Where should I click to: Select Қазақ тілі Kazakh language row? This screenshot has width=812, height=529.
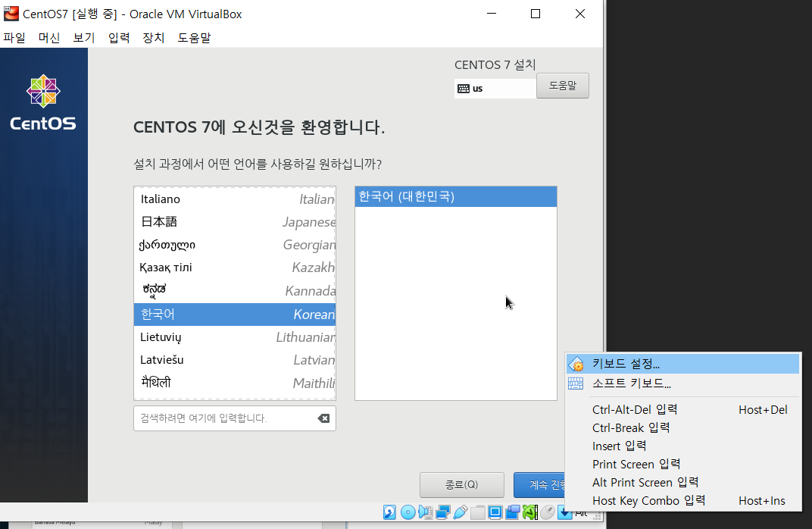pyautogui.click(x=235, y=268)
